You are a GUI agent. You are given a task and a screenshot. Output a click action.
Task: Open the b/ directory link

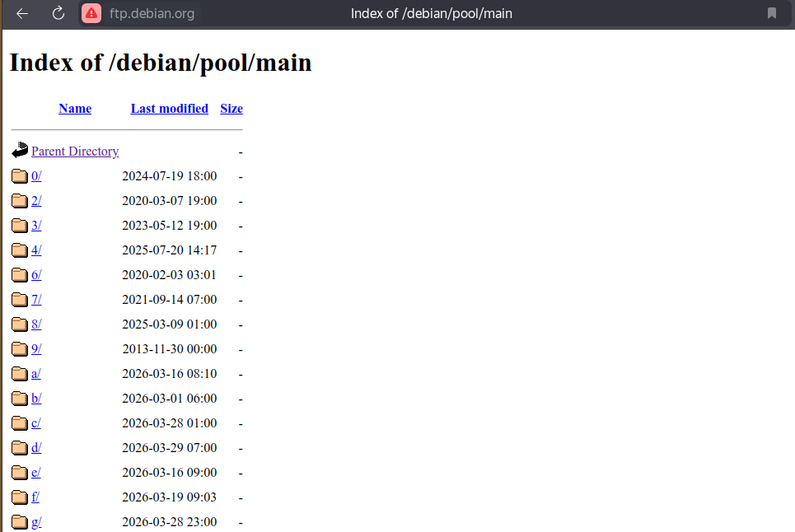coord(36,399)
